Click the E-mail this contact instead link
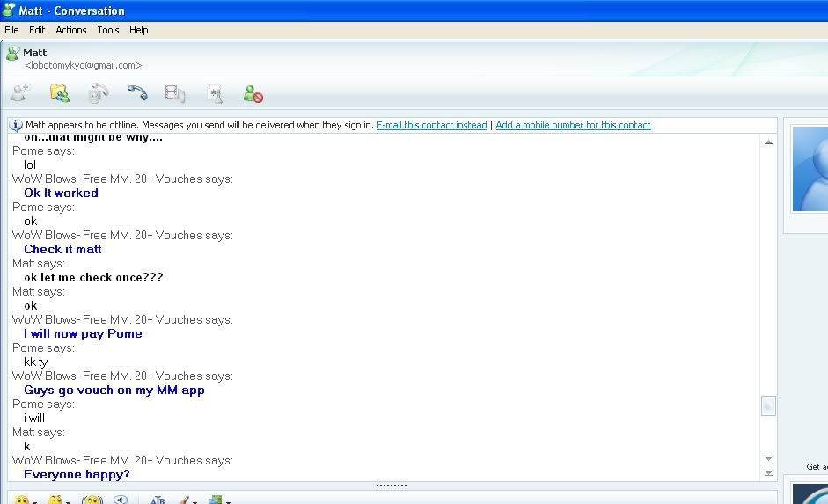The height and width of the screenshot is (504, 828). point(432,125)
